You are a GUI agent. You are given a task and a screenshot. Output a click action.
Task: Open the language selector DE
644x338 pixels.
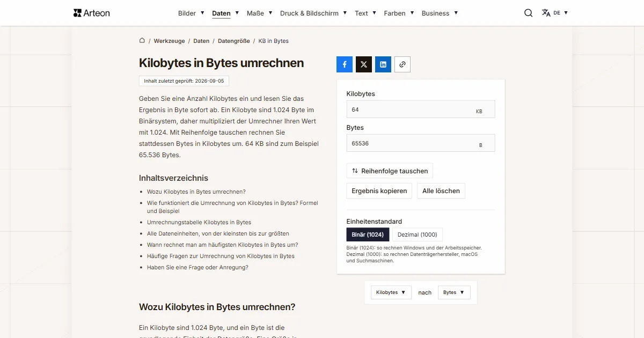[x=555, y=13]
